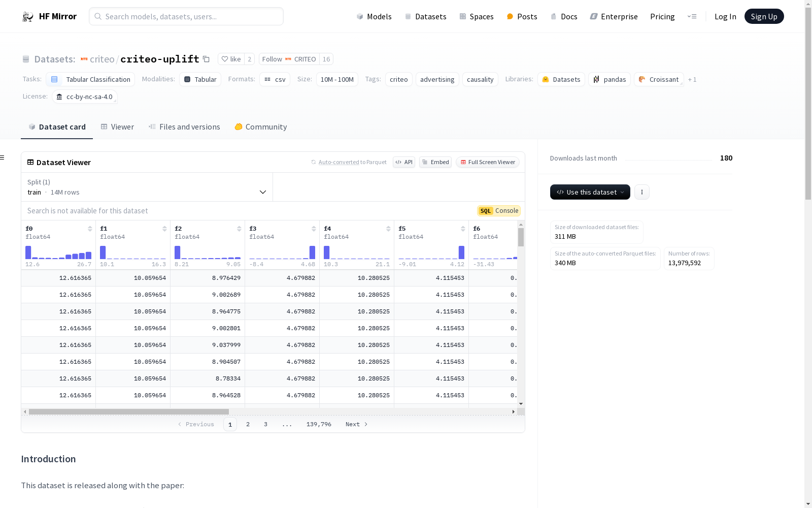
Task: Switch to the Community tab
Action: click(x=260, y=127)
